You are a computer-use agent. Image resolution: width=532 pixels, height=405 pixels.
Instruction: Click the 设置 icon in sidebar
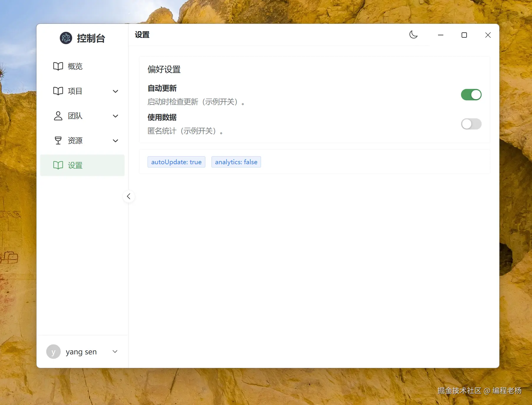[x=58, y=165]
